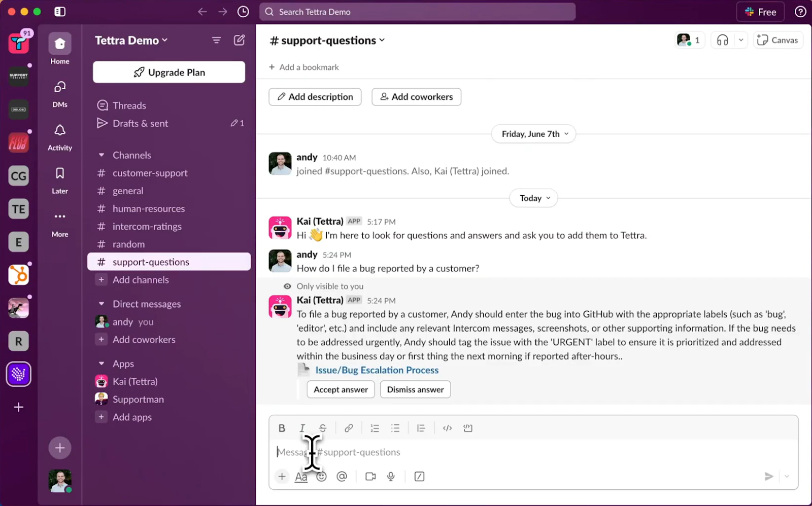Open Help question mark icon
Image resolution: width=812 pixels, height=506 pixels.
coord(800,12)
